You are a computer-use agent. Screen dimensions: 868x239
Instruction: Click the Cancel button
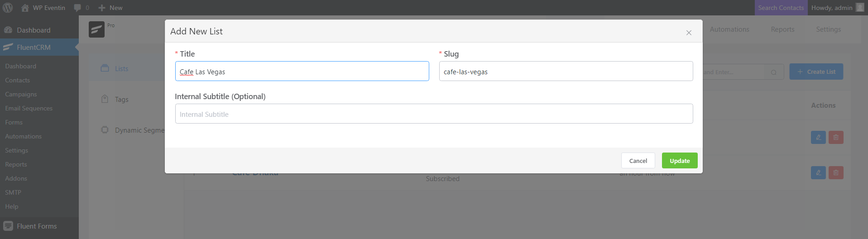tap(638, 161)
